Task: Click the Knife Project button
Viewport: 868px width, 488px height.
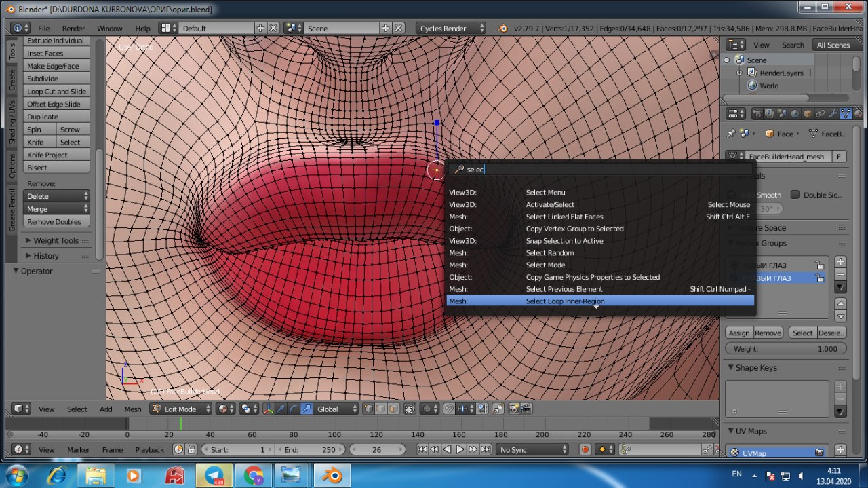Action: 56,155
